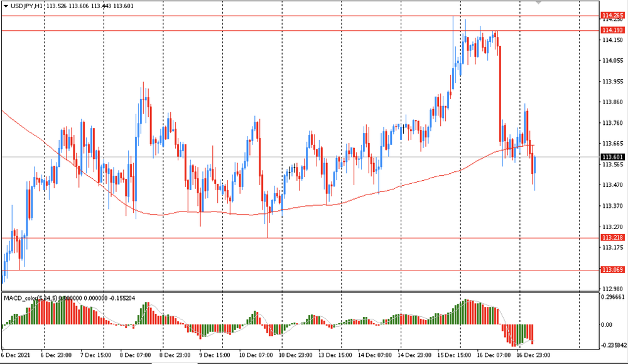
Task: Select the 114.193 red price label
Action: (x=612, y=30)
